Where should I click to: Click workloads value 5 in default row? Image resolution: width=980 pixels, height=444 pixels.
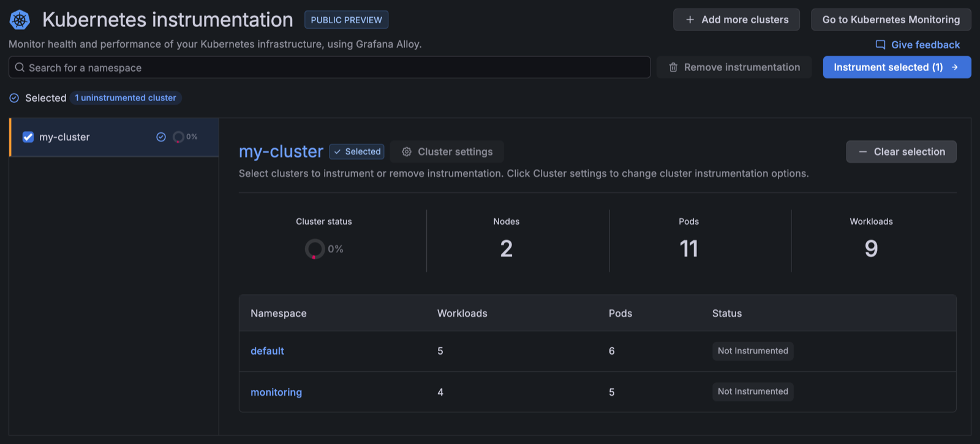440,351
